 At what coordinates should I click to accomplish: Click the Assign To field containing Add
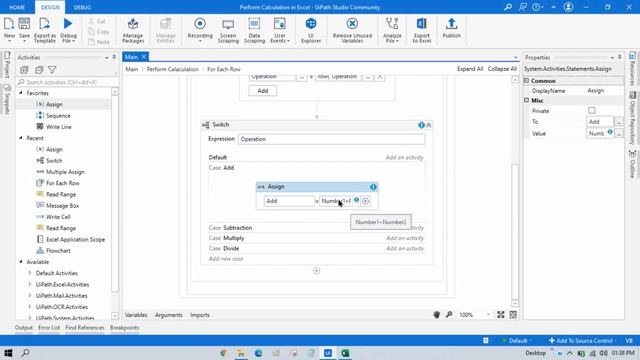(289, 201)
